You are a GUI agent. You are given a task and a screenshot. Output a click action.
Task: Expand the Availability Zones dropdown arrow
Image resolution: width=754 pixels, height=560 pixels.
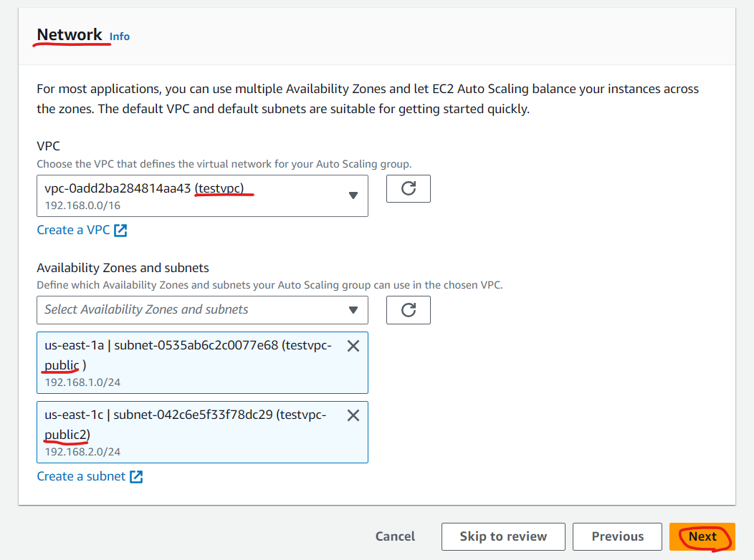(x=353, y=310)
